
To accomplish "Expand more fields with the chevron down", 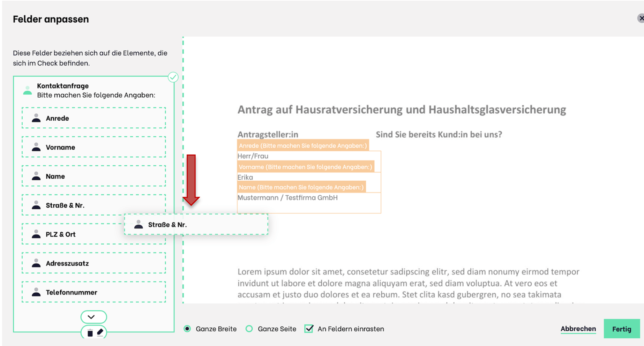I will [93, 317].
